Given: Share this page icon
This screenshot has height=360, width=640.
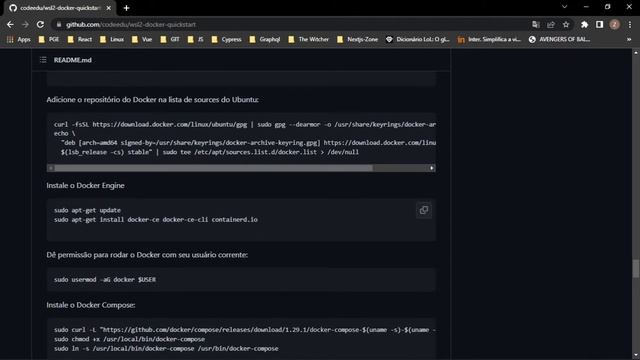Looking at the screenshot, I should coord(551,24).
